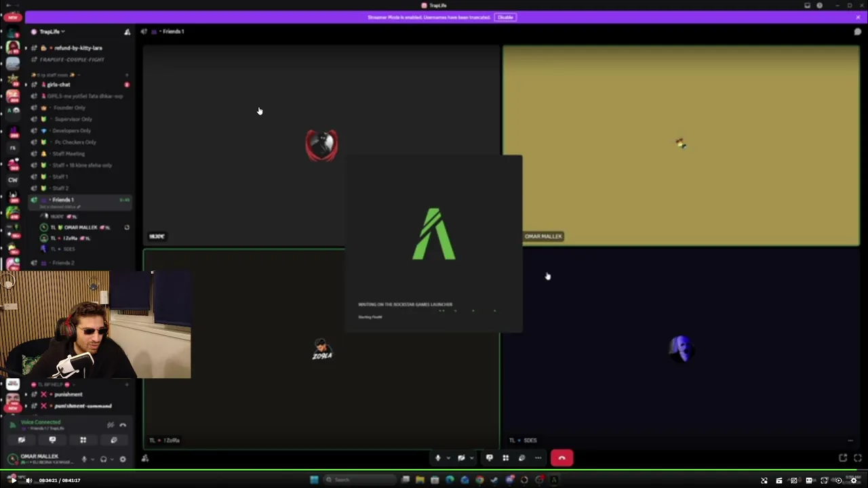
Task: Join Developers Only voice channel
Action: pyautogui.click(x=72, y=131)
